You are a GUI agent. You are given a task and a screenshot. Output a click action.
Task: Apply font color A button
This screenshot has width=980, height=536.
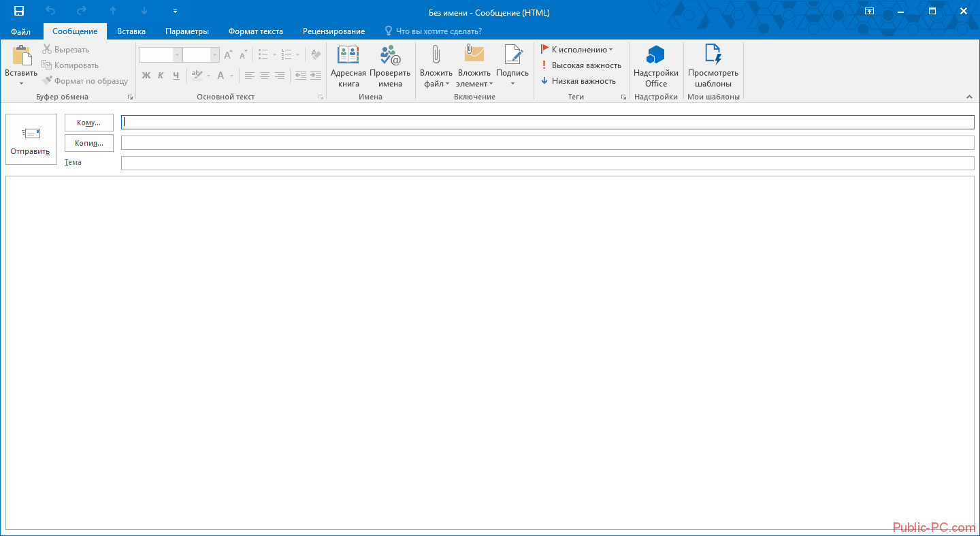click(221, 76)
